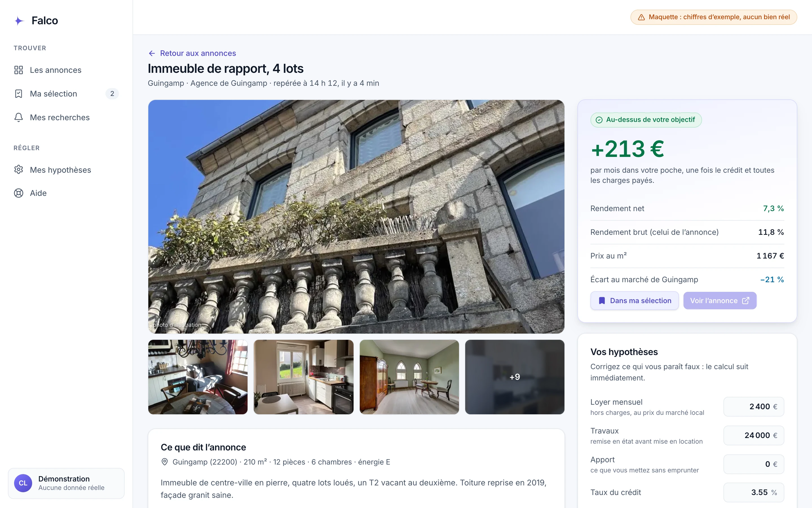Open the Démonstration account card

pos(66,483)
